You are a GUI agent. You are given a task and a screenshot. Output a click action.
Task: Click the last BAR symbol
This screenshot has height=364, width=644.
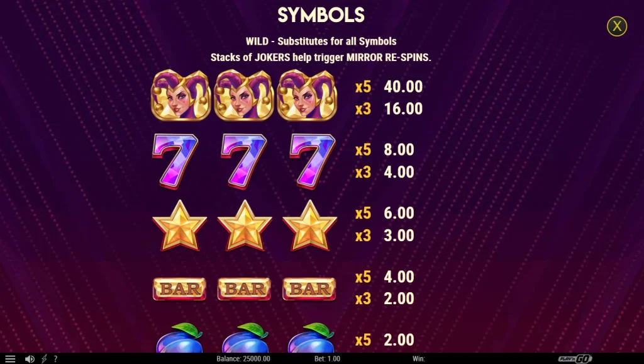309,288
